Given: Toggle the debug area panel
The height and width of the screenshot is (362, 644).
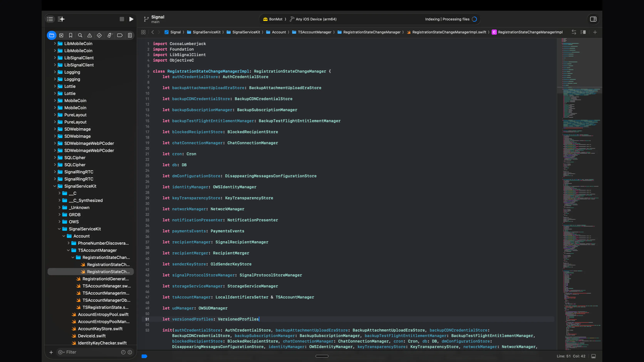Looking at the screenshot, I should (594, 356).
